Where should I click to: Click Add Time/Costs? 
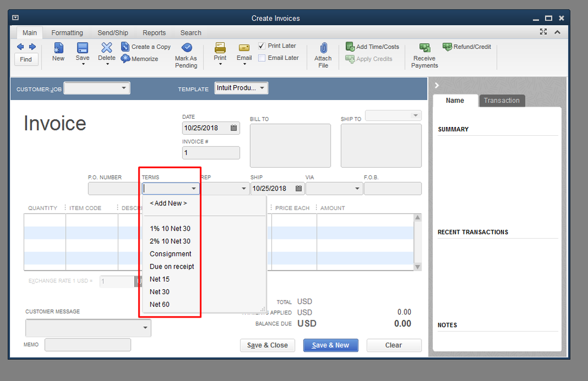pyautogui.click(x=373, y=47)
